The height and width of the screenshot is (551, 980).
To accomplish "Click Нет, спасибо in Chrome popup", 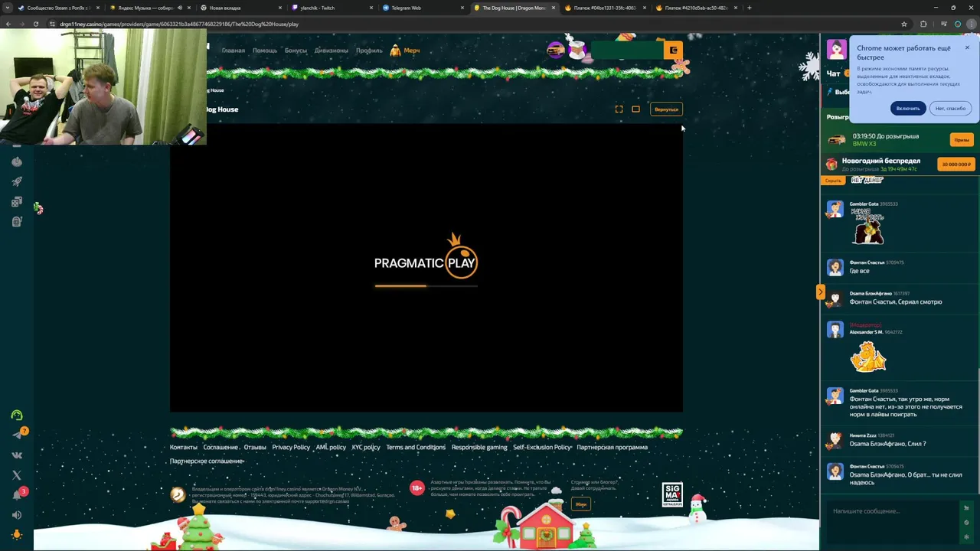I will tap(950, 108).
